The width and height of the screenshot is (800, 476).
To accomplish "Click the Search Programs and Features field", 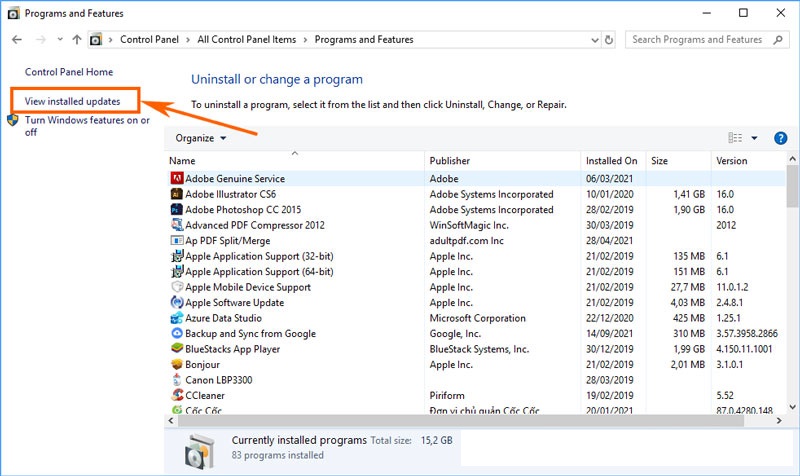I will click(x=697, y=40).
